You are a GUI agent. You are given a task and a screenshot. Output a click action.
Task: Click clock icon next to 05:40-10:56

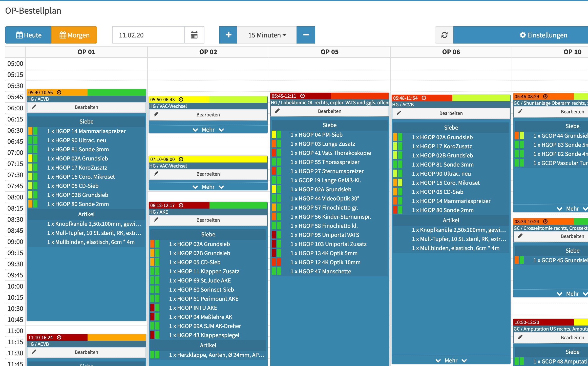(x=59, y=92)
